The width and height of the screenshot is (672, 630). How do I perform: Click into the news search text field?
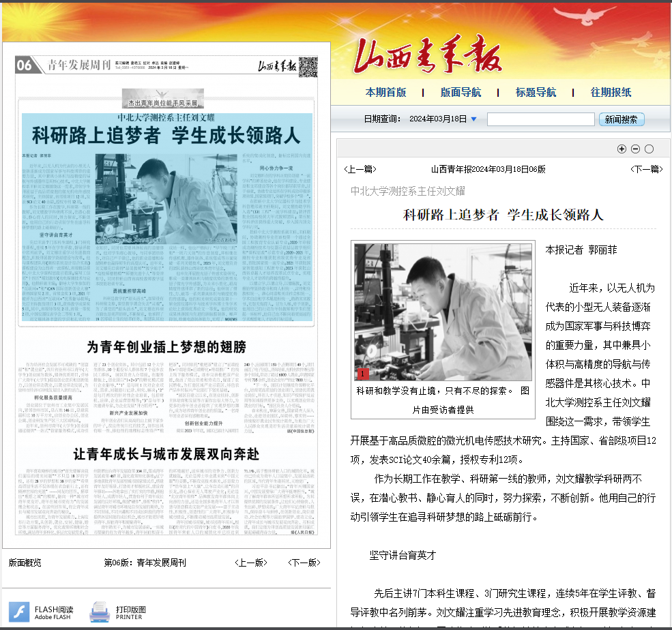(x=540, y=119)
